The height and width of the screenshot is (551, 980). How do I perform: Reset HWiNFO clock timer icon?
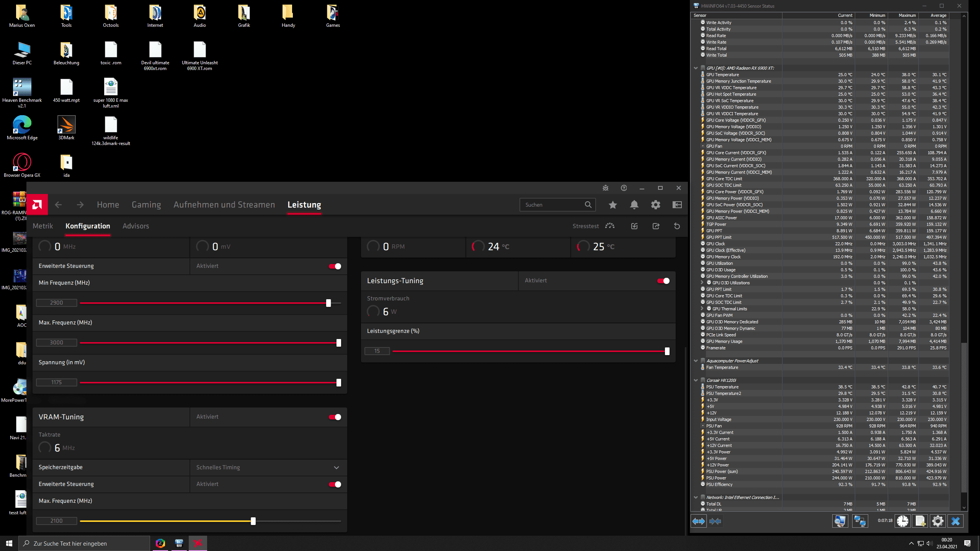[902, 521]
